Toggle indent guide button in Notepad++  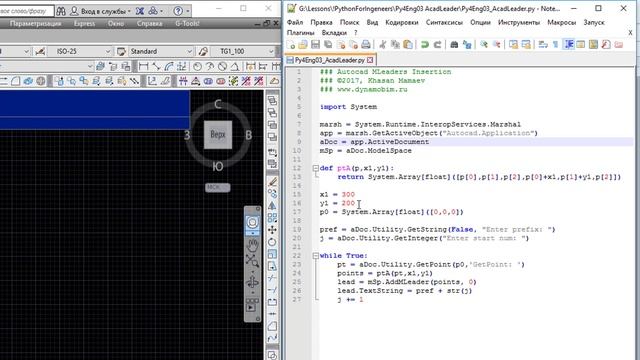pos(569,44)
